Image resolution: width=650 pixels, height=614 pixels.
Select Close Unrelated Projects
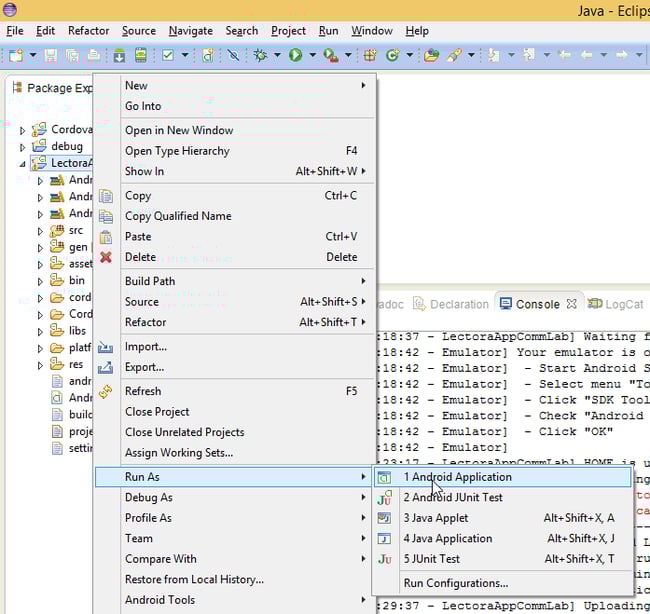248,432
